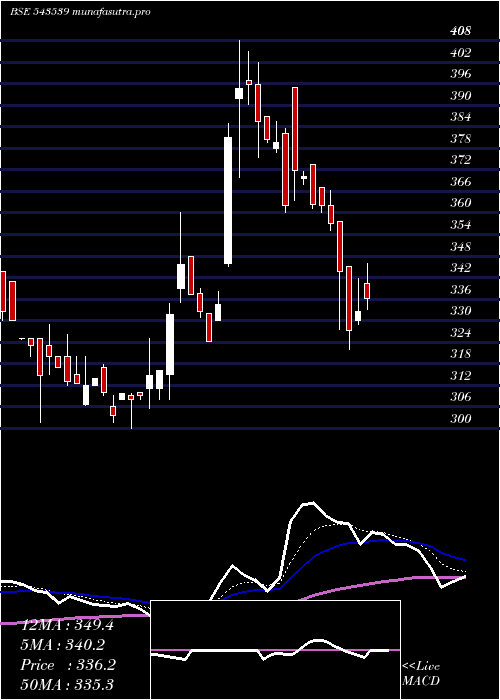The width and height of the screenshot is (500, 700).
Task: Select the 378 price axis label
Action: tap(461, 139)
